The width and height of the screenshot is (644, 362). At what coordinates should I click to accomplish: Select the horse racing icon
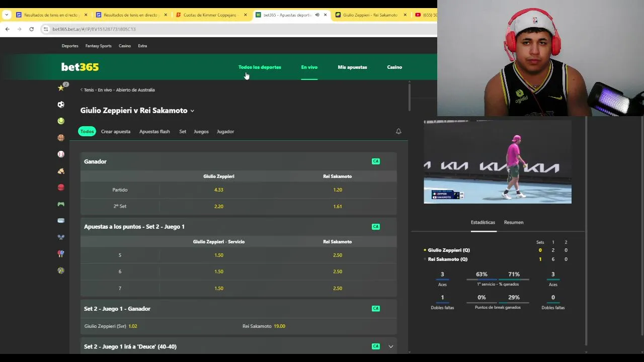coord(61,171)
